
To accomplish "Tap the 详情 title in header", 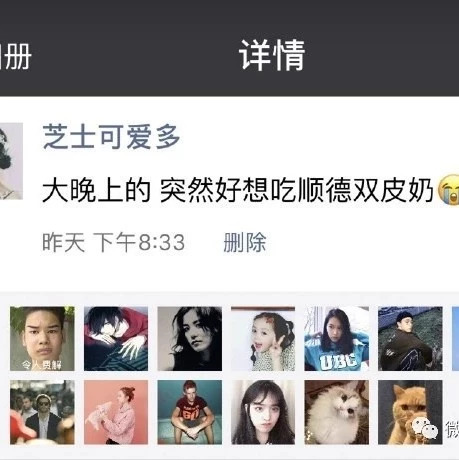I will pyautogui.click(x=272, y=55).
